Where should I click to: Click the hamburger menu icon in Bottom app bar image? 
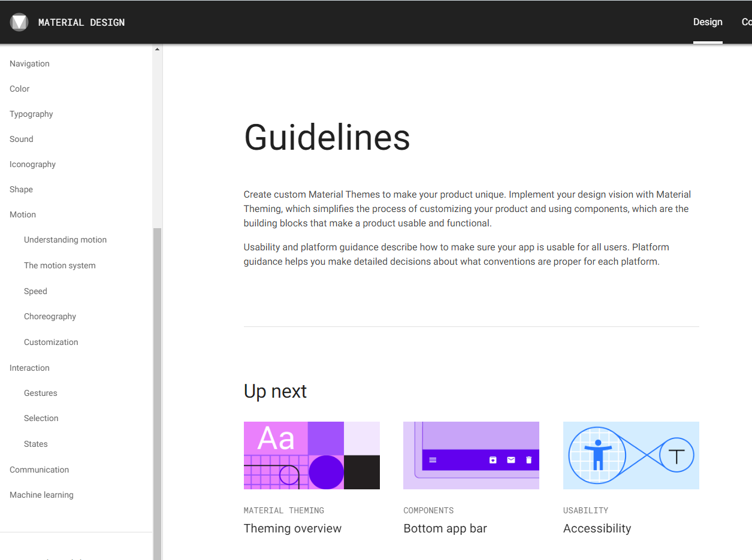point(433,460)
